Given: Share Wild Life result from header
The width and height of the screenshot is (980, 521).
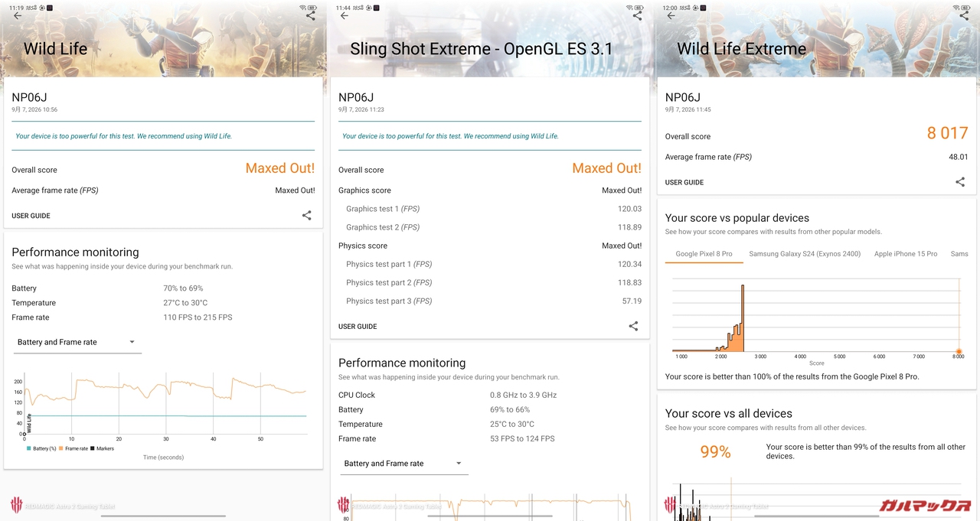Looking at the screenshot, I should pos(310,15).
